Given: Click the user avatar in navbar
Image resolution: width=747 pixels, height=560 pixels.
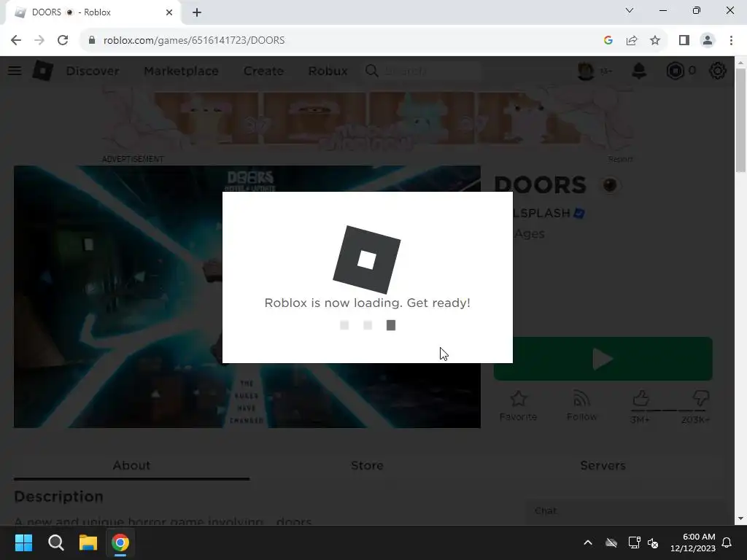Looking at the screenshot, I should [x=586, y=71].
